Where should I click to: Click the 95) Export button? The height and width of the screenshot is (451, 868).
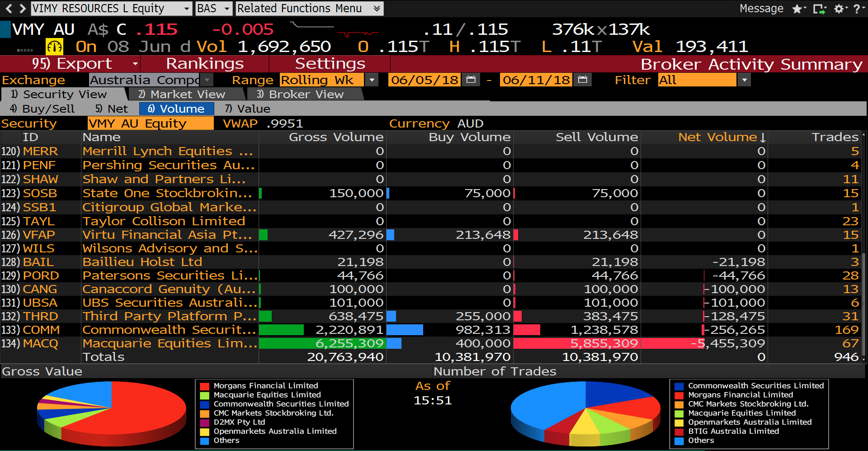71,64
